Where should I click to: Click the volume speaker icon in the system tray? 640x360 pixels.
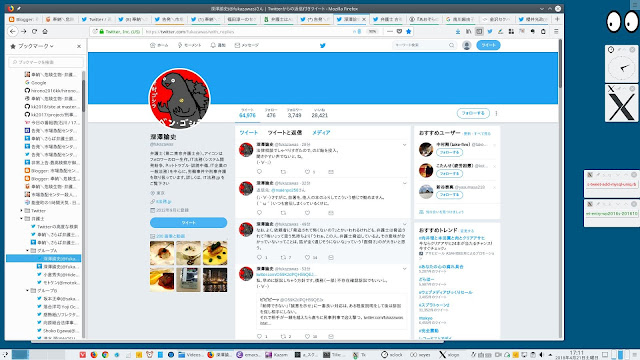coord(542,355)
